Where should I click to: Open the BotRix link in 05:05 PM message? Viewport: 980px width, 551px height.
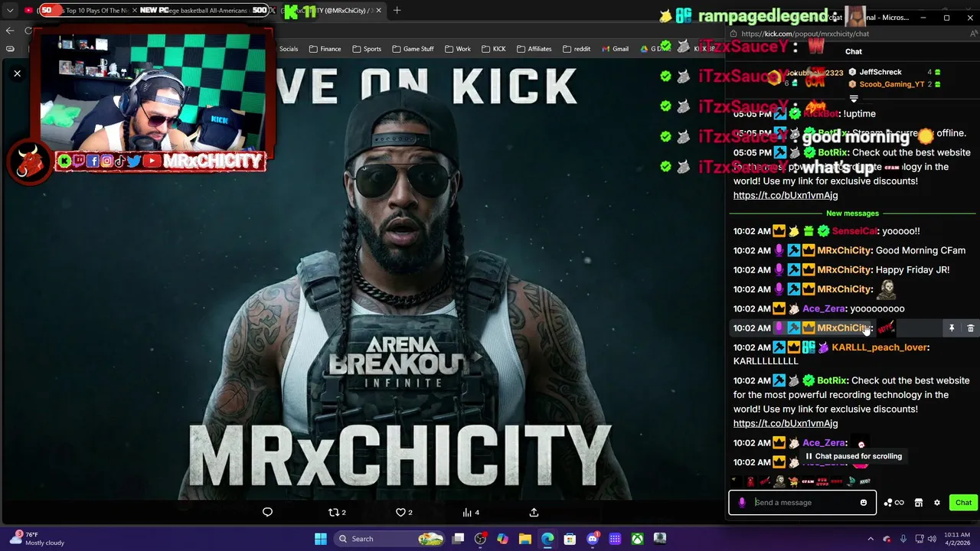(786, 195)
